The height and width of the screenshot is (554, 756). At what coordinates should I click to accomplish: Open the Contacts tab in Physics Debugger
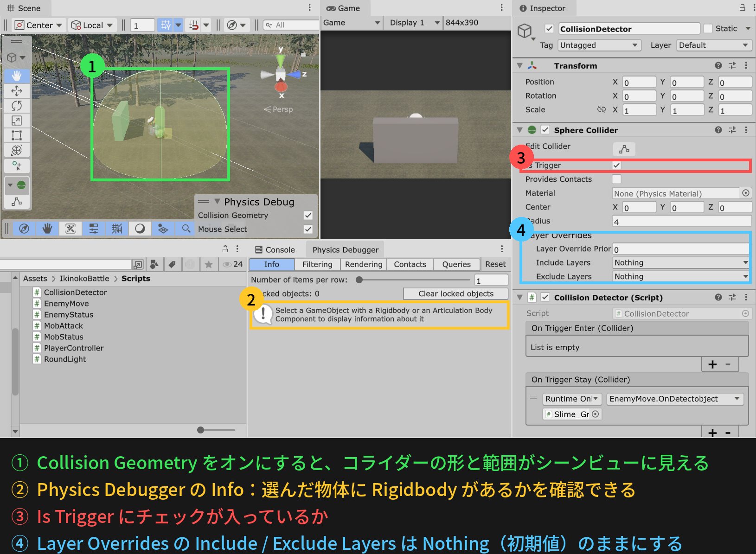[x=410, y=264]
